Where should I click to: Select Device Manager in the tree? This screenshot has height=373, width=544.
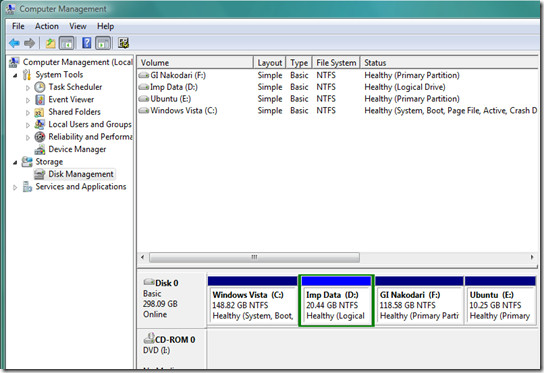pos(77,149)
